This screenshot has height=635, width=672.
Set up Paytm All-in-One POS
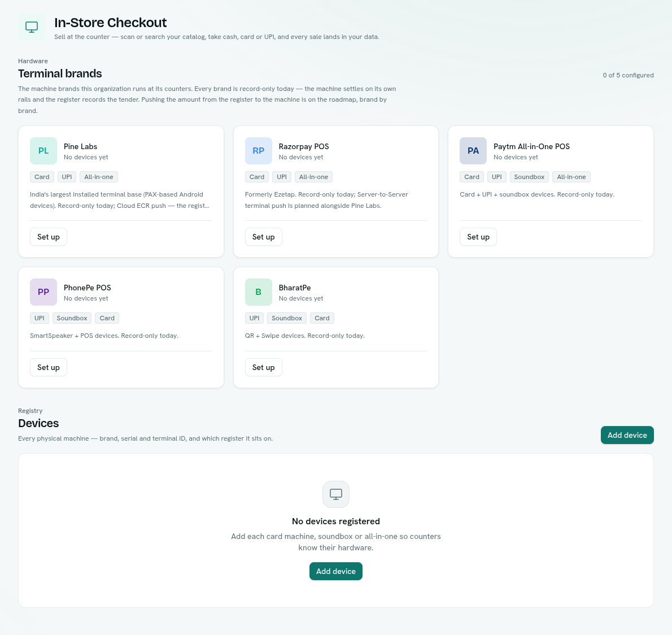[x=478, y=237]
